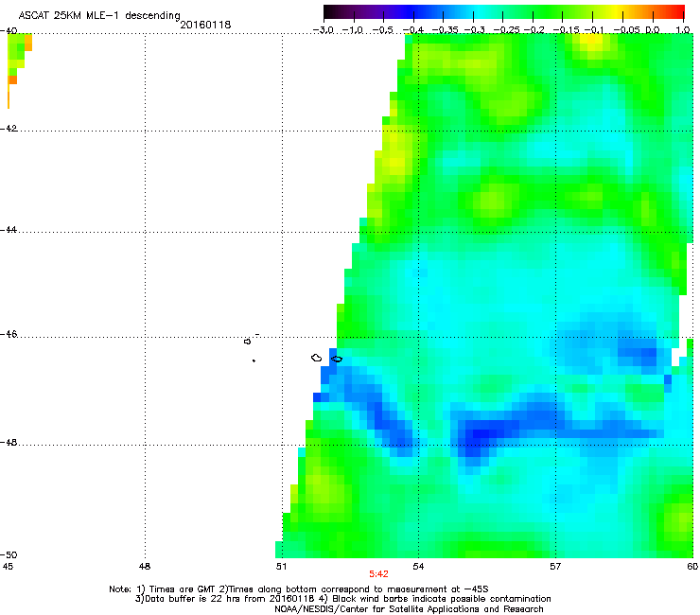Click the colorbar label '-0.1'
Image resolution: width=700 pixels, height=615 pixels.
point(594,30)
